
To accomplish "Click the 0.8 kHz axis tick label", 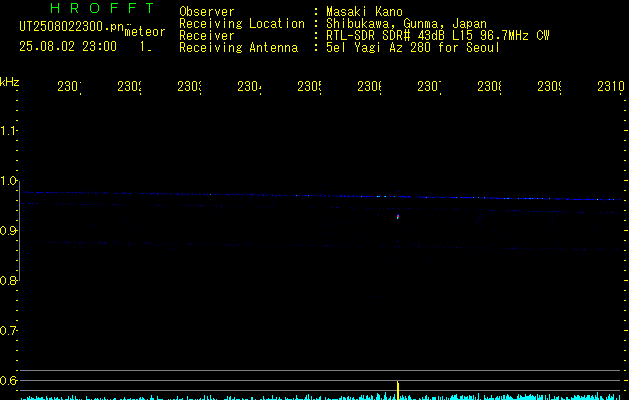I will click(x=8, y=280).
